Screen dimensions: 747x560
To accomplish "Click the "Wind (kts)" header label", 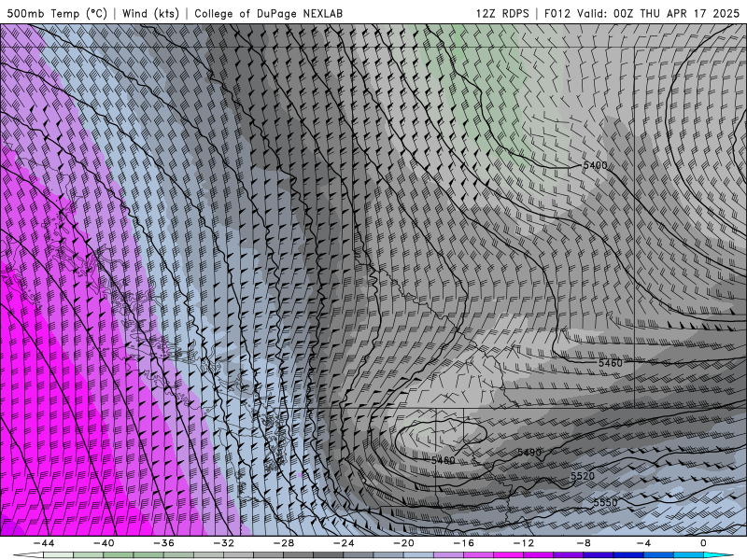I will (150, 13).
